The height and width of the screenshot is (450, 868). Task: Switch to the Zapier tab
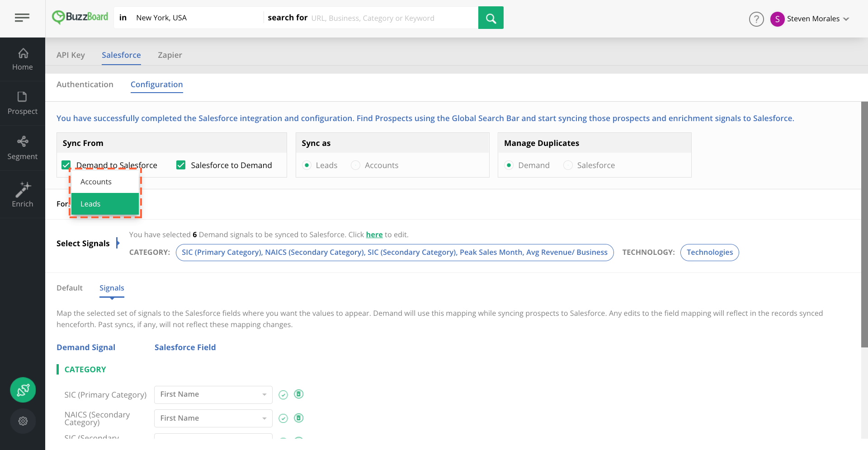[x=170, y=55]
